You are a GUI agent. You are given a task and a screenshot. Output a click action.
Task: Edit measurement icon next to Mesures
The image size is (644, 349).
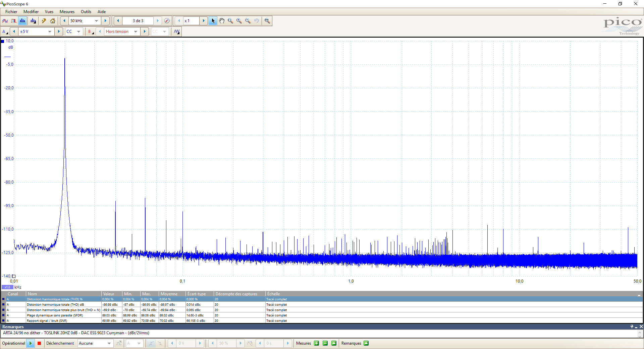[334, 343]
